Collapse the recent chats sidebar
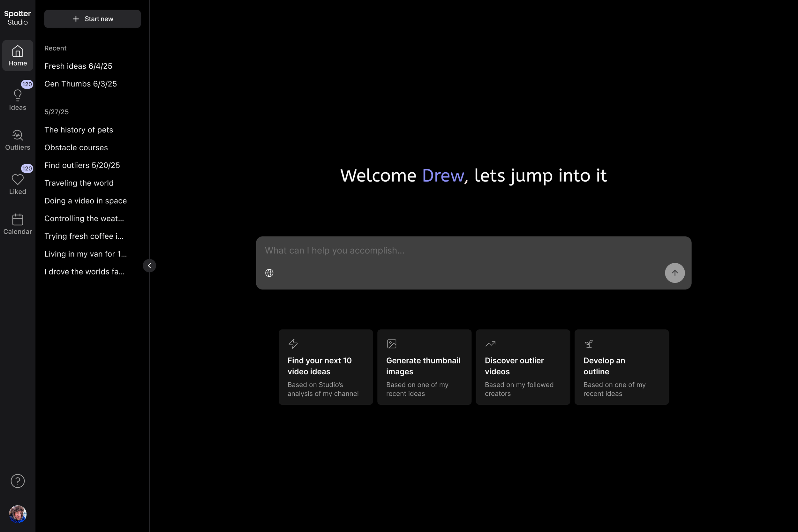798x532 pixels. point(149,266)
